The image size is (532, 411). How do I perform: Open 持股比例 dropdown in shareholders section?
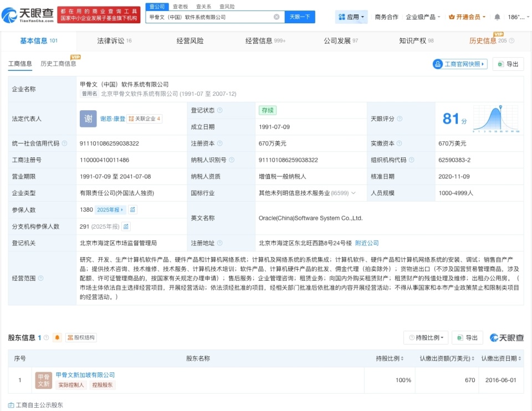[426, 337]
